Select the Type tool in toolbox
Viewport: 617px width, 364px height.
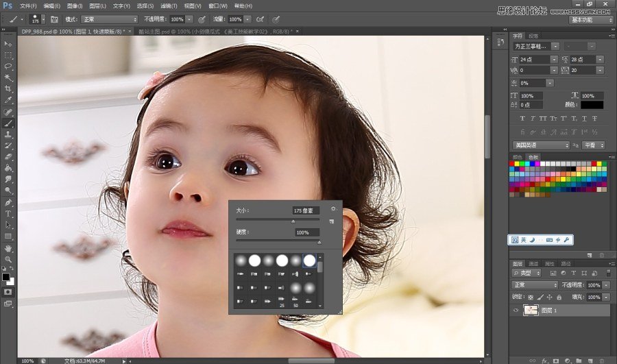pyautogui.click(x=8, y=214)
